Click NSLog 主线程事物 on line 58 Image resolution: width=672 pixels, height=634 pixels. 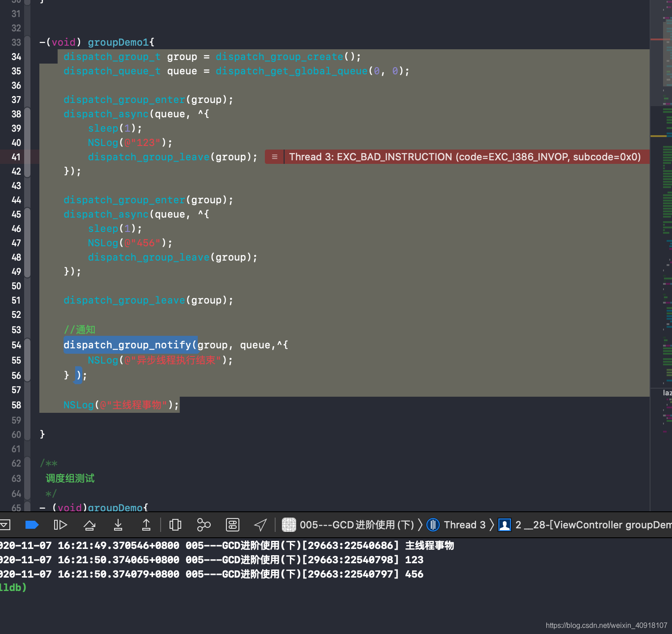tap(121, 405)
